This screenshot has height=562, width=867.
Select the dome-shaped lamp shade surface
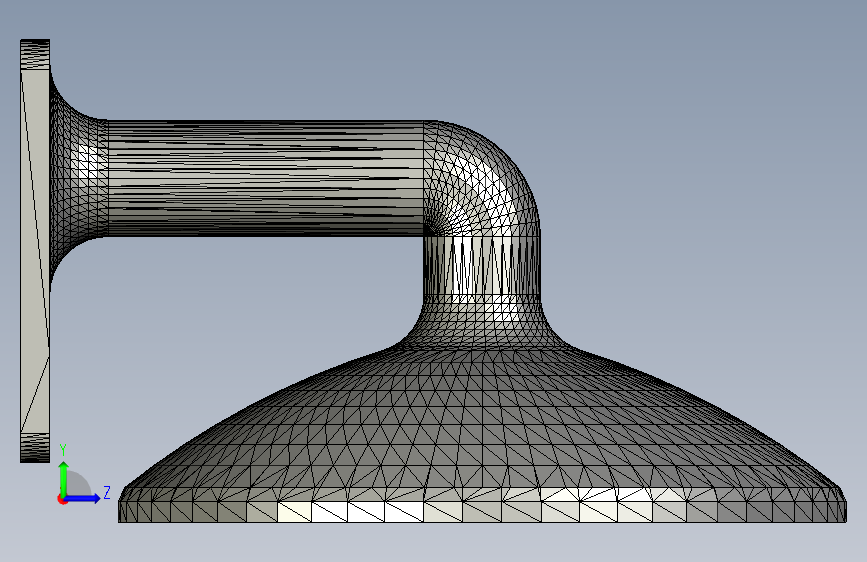pos(482,418)
